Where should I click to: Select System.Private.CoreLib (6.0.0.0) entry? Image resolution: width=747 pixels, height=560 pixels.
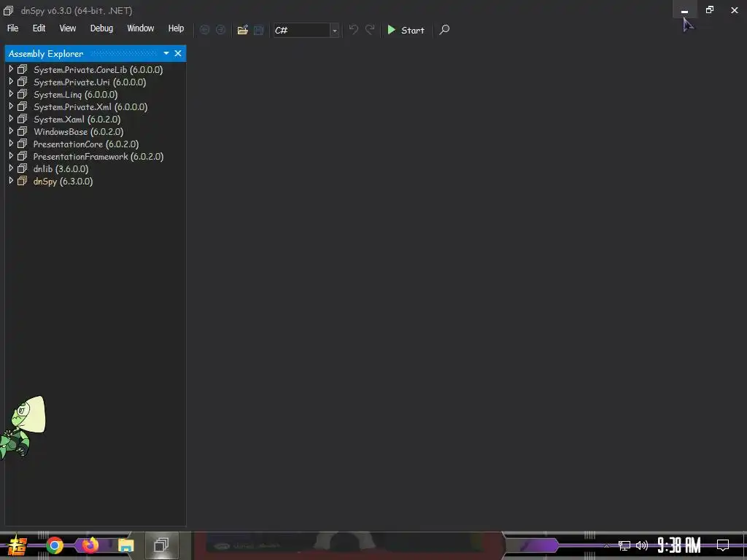pos(98,69)
